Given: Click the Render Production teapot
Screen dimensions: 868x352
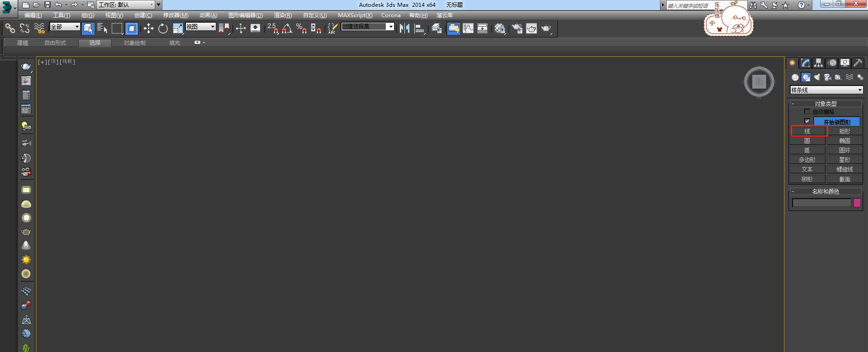Looking at the screenshot, I should [546, 29].
